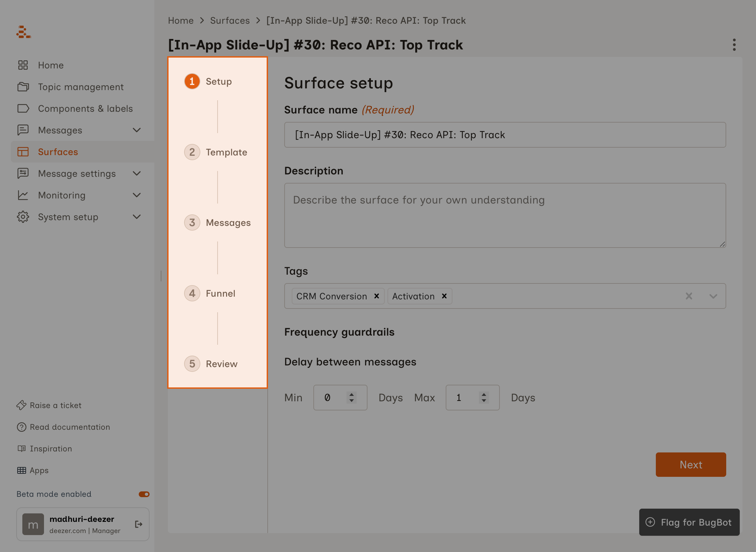Screen dimensions: 756x552
Task: Click the Surfaces layout icon
Action: pyautogui.click(x=23, y=152)
